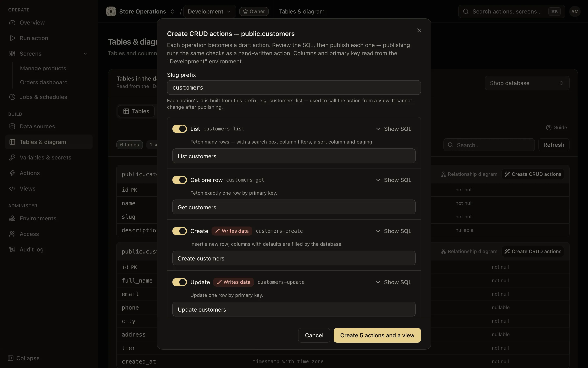Click the Create customers name field
This screenshot has width=588, height=368.
(294, 258)
